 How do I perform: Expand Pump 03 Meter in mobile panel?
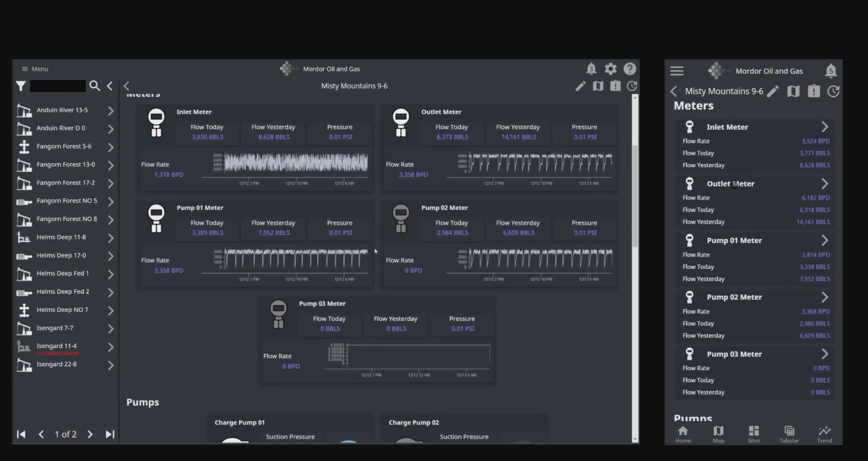coord(824,354)
